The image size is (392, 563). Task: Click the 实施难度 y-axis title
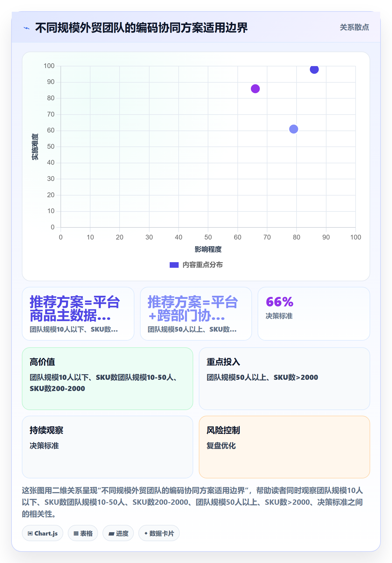35,147
